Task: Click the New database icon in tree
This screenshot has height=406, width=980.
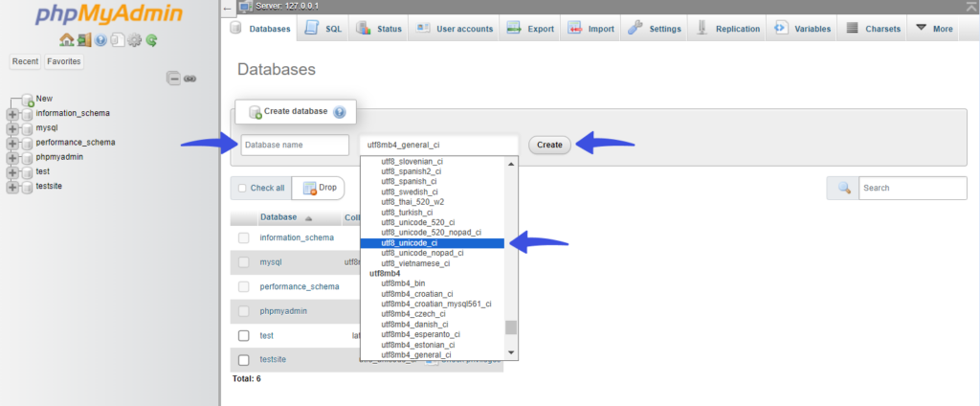Action: tap(28, 99)
